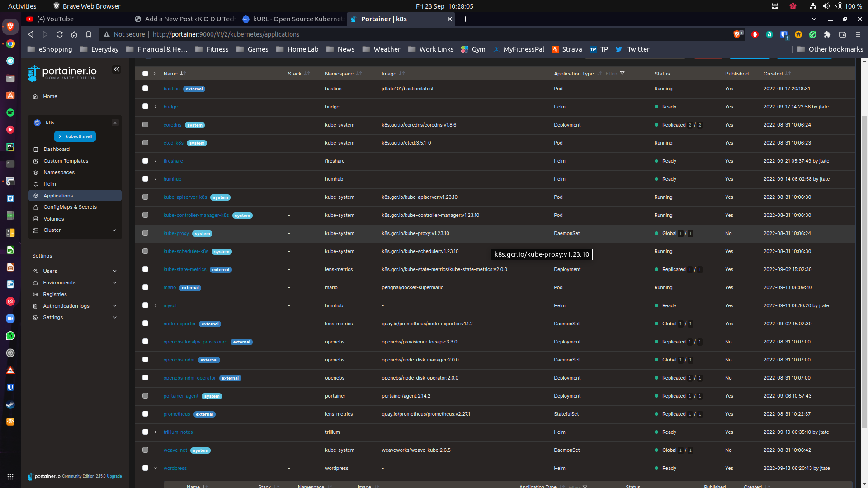Toggle the select-all checkbox in table header
The height and width of the screenshot is (488, 868).
(145, 74)
